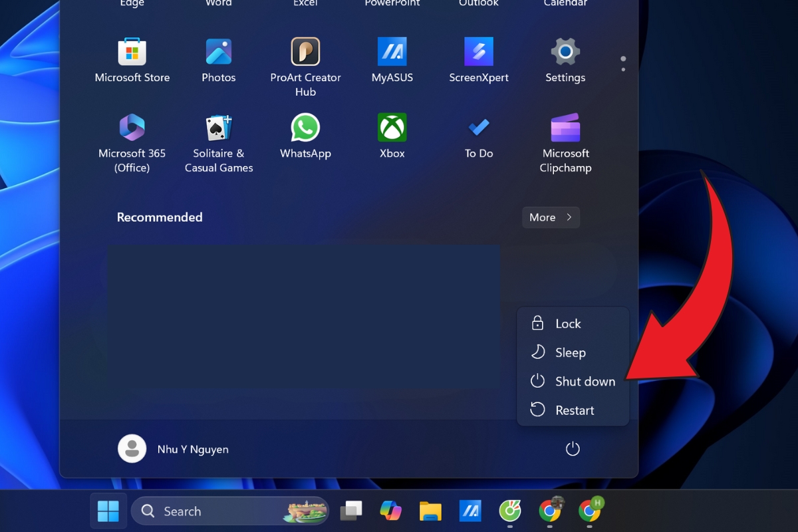Open Microsoft Clipchamp
798x532 pixels.
(565, 143)
